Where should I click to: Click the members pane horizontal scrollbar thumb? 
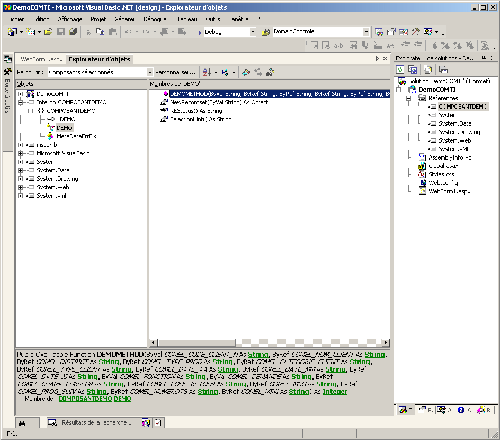197,343
